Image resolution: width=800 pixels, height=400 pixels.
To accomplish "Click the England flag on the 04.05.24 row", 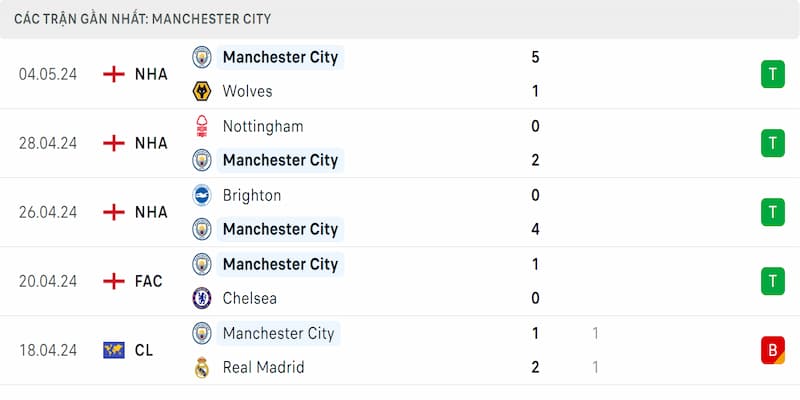I will click(114, 74).
